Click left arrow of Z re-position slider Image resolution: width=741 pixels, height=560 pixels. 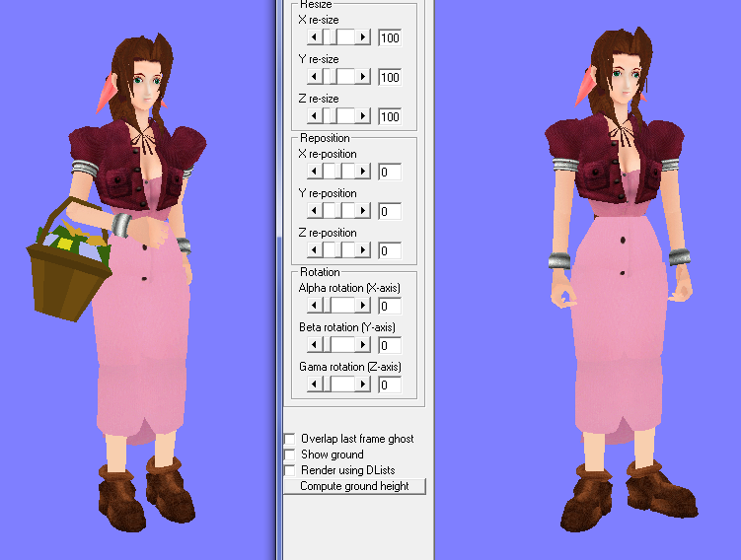314,249
